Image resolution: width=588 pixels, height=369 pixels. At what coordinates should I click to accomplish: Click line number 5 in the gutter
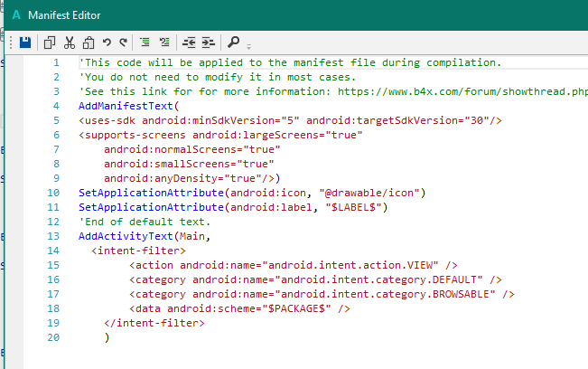coord(56,120)
